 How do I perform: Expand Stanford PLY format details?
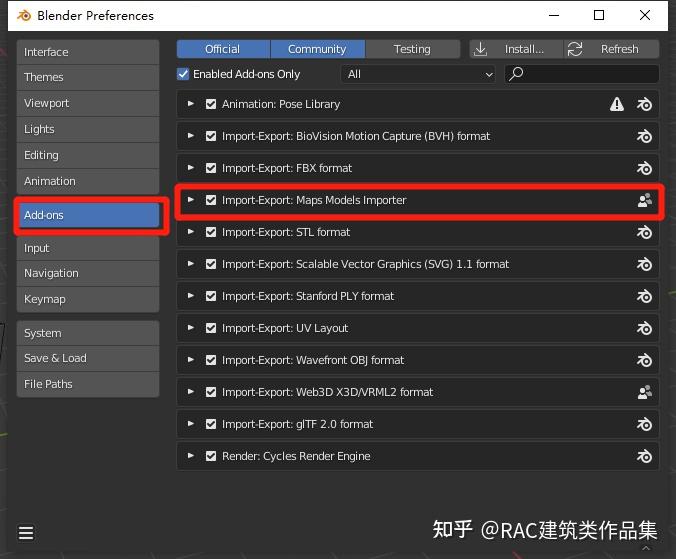point(191,296)
